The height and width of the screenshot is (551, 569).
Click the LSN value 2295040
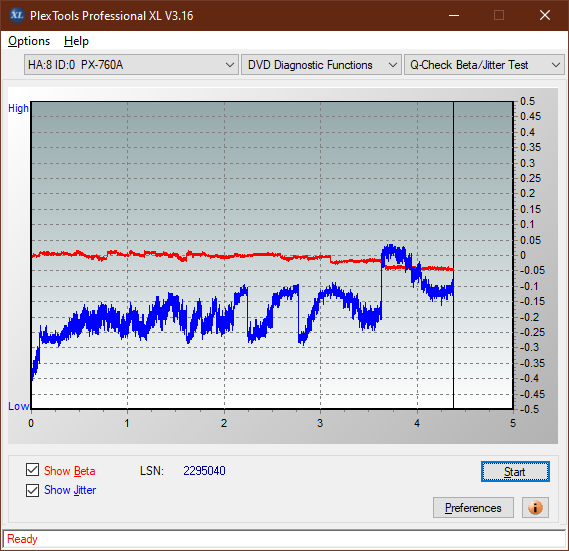tap(204, 471)
